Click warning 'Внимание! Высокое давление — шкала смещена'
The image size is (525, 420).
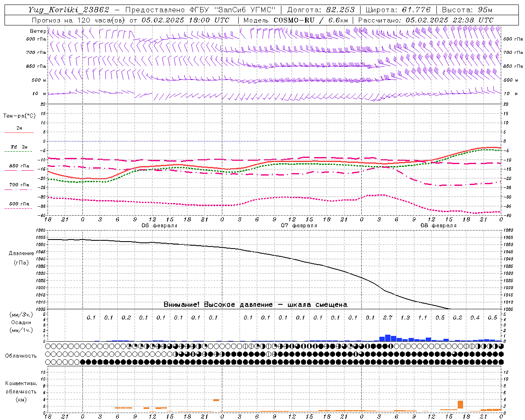click(x=255, y=305)
